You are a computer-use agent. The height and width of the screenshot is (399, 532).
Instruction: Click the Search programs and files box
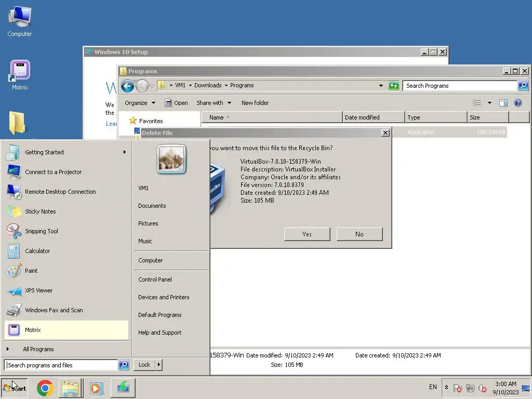(61, 365)
